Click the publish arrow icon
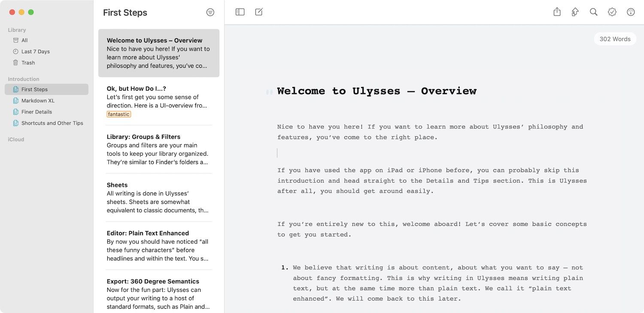 click(575, 12)
